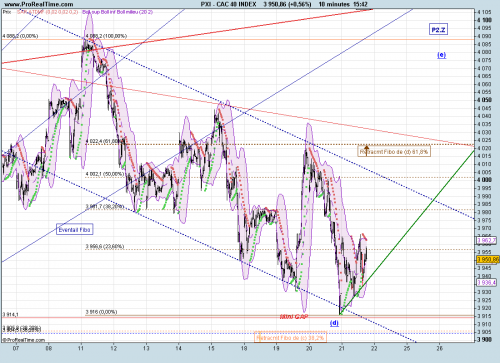500x363 pixels.
Task: Click the 3 981,7 (38,20%) Fibonacci label
Action: coord(105,207)
